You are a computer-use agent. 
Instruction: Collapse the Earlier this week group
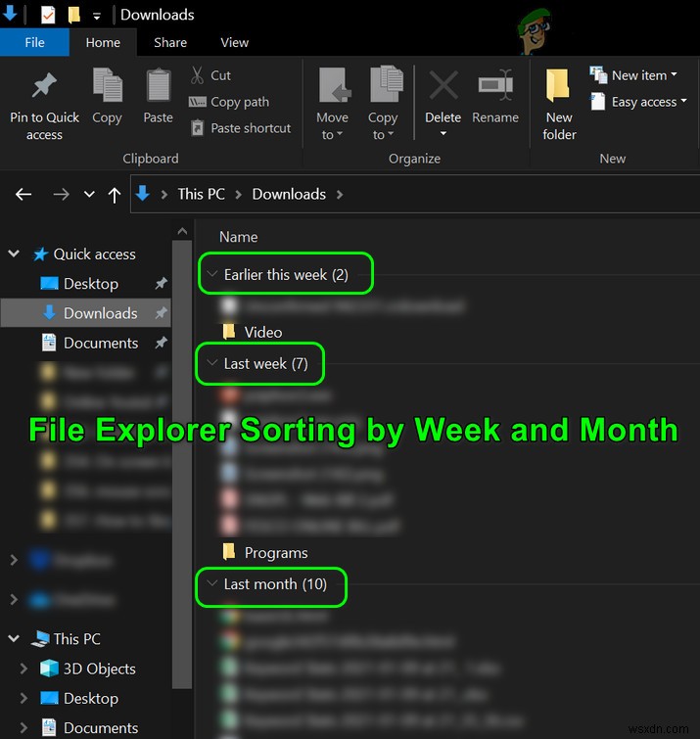(x=212, y=274)
